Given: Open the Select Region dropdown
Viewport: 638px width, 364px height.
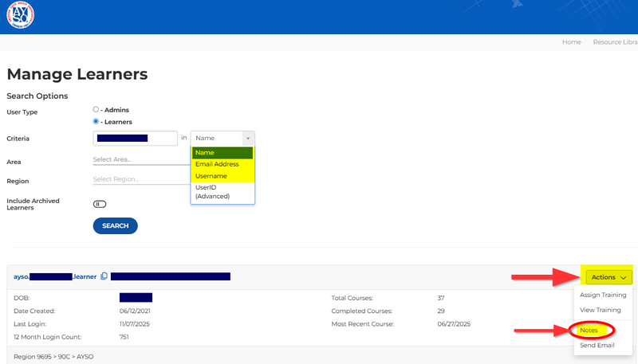Looking at the screenshot, I should point(140,179).
